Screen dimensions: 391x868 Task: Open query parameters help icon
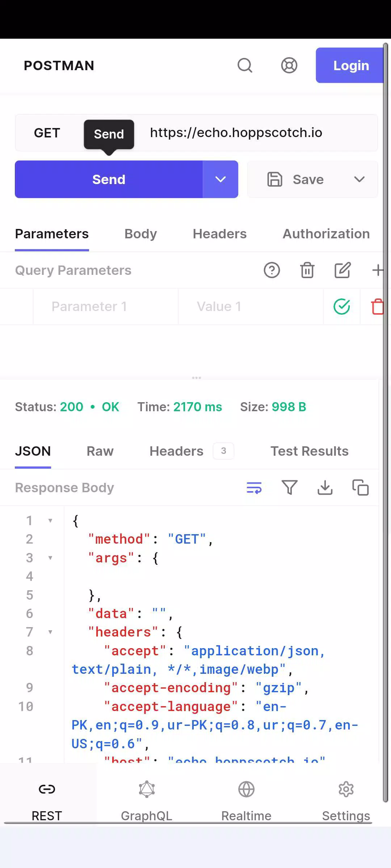(272, 270)
